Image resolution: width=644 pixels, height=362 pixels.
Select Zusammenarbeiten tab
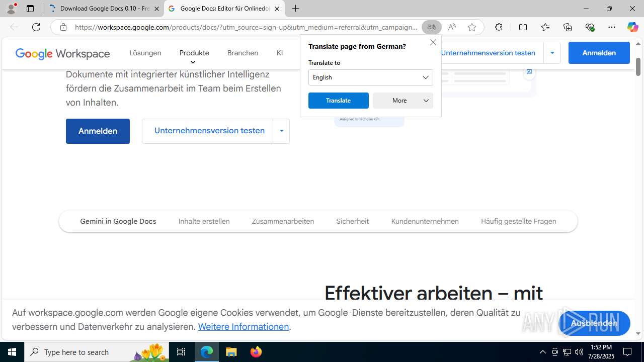click(283, 221)
